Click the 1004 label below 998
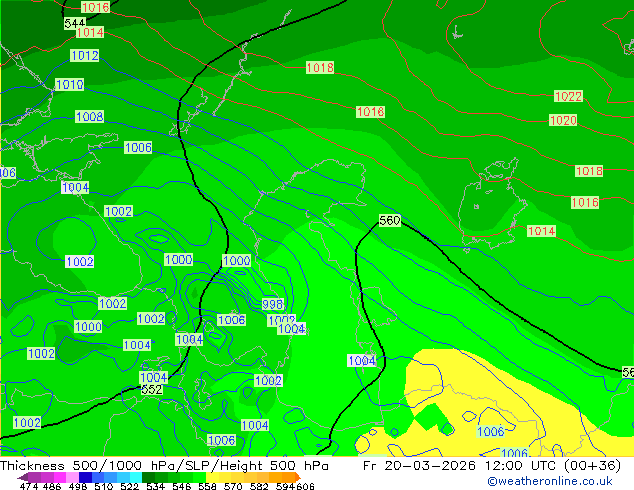Image resolution: width=634 pixels, height=490 pixels. [x=292, y=329]
